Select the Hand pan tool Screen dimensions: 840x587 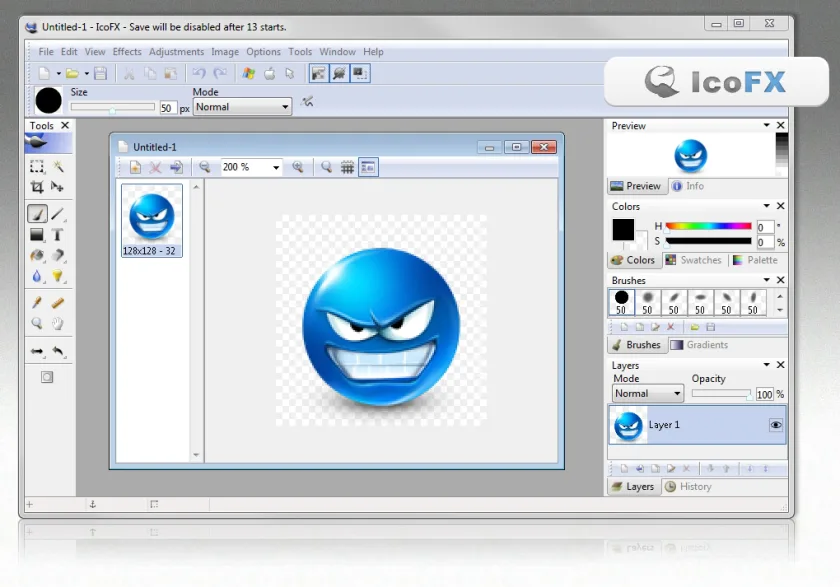pos(57,323)
